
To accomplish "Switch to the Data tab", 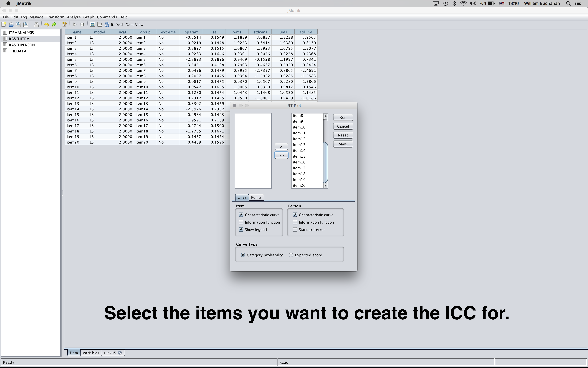I will (74, 353).
